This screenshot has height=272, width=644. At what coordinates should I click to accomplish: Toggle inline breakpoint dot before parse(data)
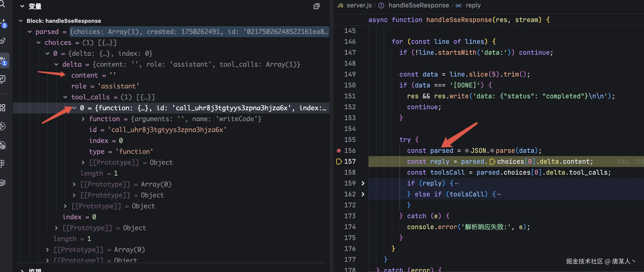(492, 151)
